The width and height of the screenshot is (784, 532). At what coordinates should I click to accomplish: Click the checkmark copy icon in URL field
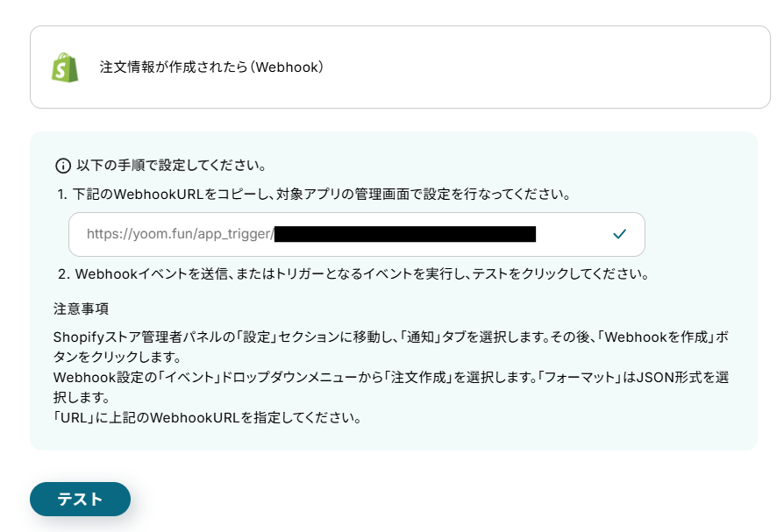(619, 234)
